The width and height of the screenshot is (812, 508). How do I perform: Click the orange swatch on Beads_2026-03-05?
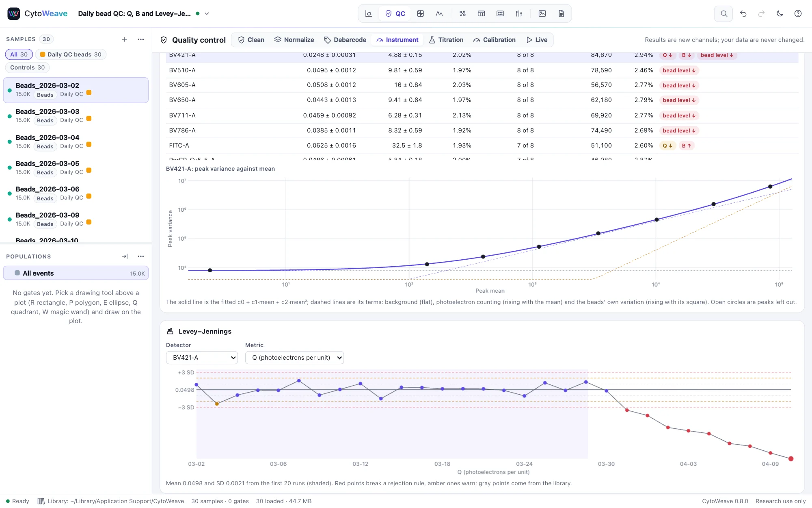(x=89, y=170)
